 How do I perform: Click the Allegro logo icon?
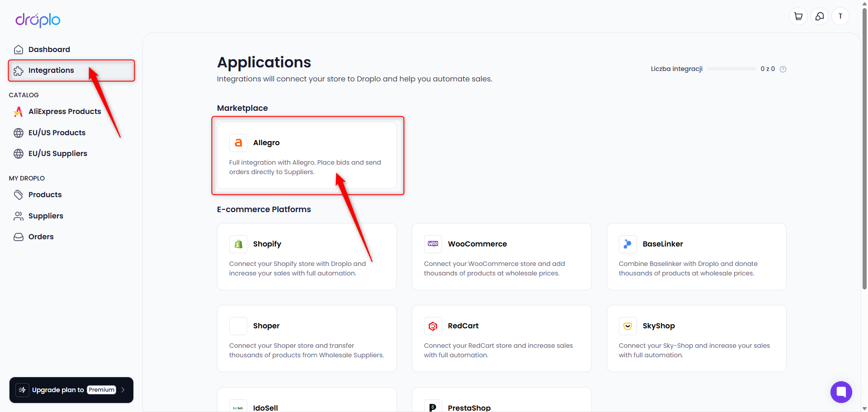[x=238, y=143]
